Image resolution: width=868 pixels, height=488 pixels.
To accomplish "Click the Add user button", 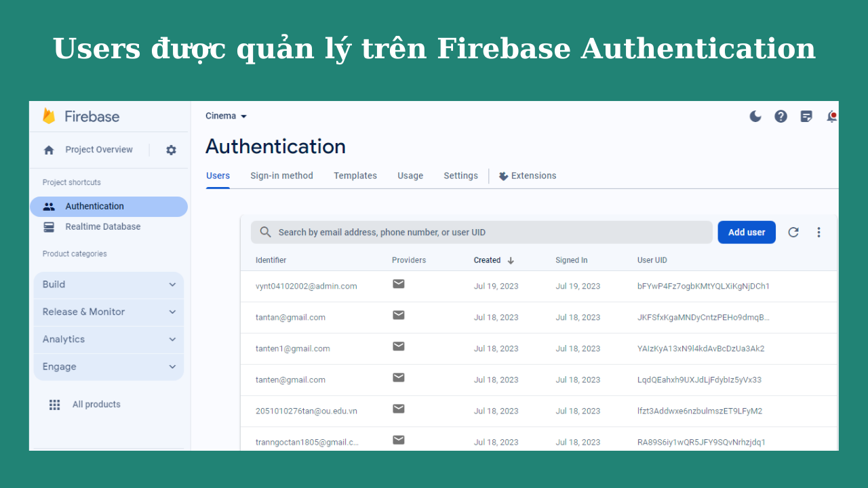I will point(747,232).
